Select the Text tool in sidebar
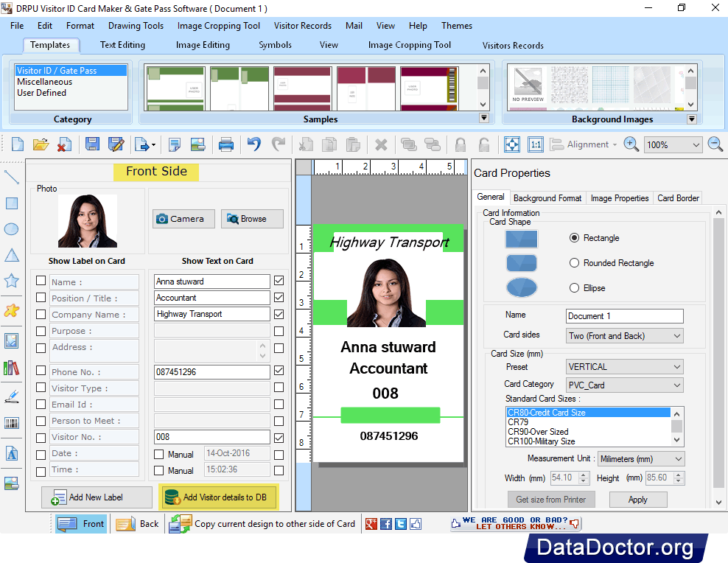Screen dimensions: 728x563 pos(12,453)
